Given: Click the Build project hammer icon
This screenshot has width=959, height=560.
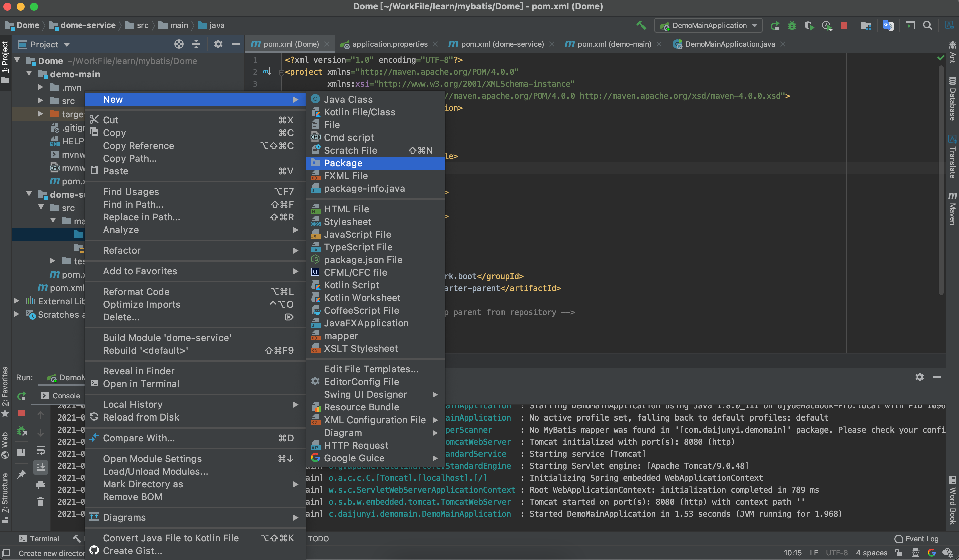Looking at the screenshot, I should tap(641, 25).
